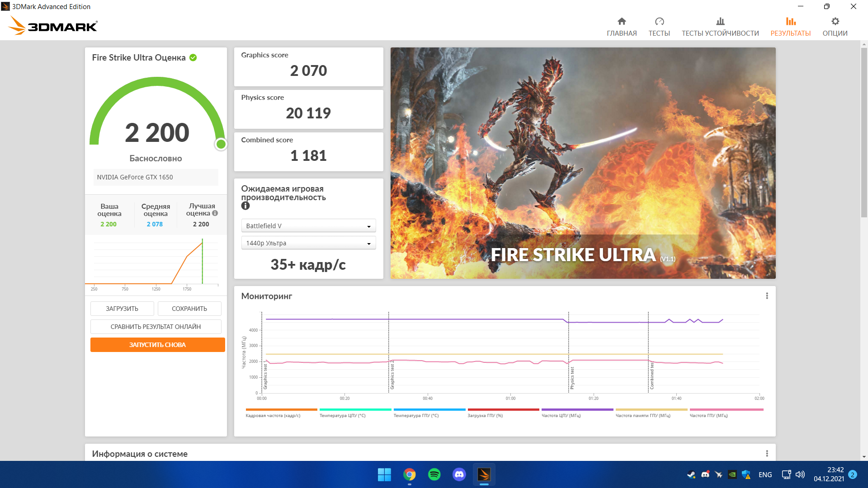
Task: Toggle Температура ЦПУ legend swatch
Action: 355,410
